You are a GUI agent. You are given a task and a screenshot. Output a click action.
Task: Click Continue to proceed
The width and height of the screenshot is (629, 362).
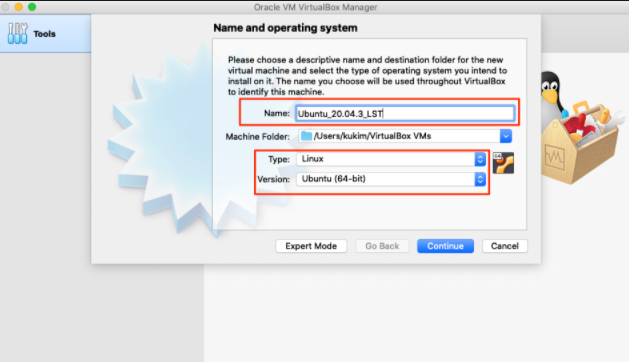coord(445,246)
